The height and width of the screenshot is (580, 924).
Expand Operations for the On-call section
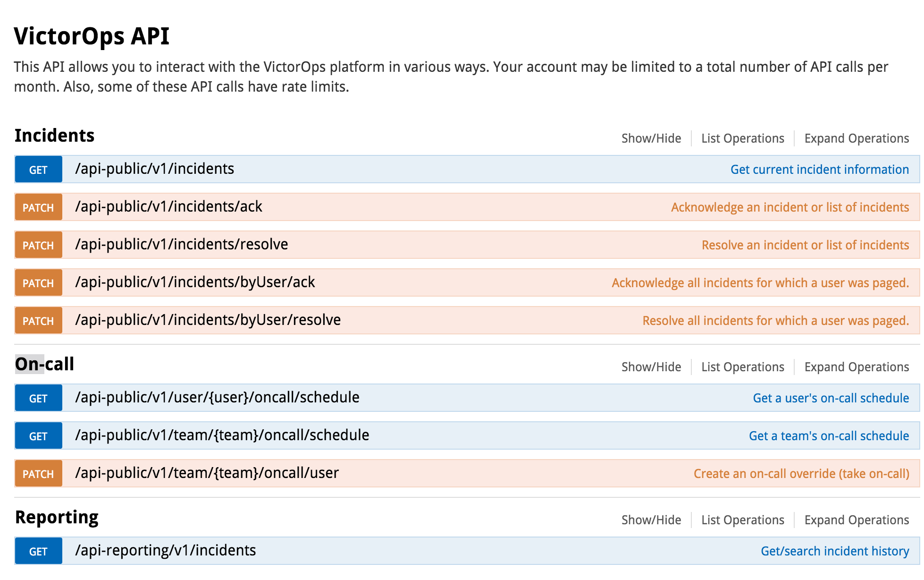click(x=857, y=367)
